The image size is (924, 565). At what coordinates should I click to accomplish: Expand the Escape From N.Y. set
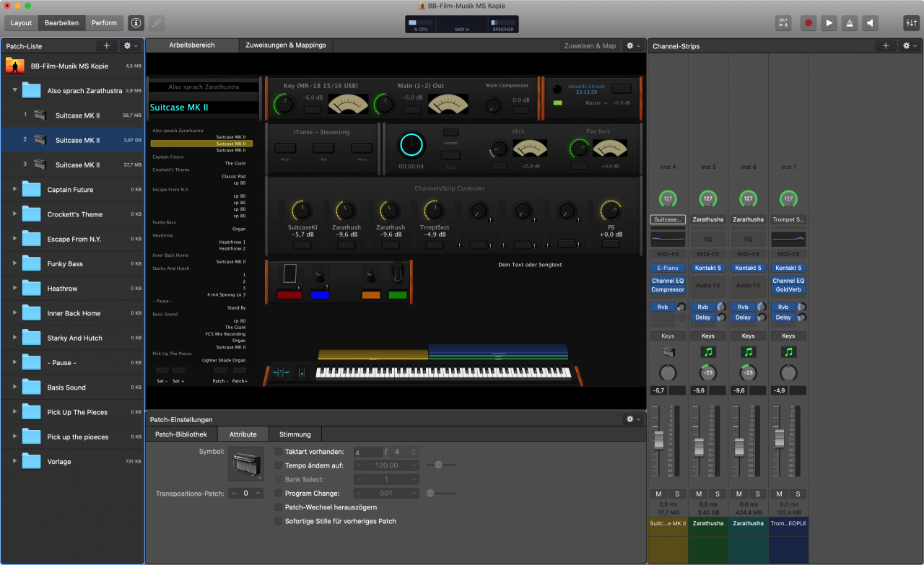14,239
